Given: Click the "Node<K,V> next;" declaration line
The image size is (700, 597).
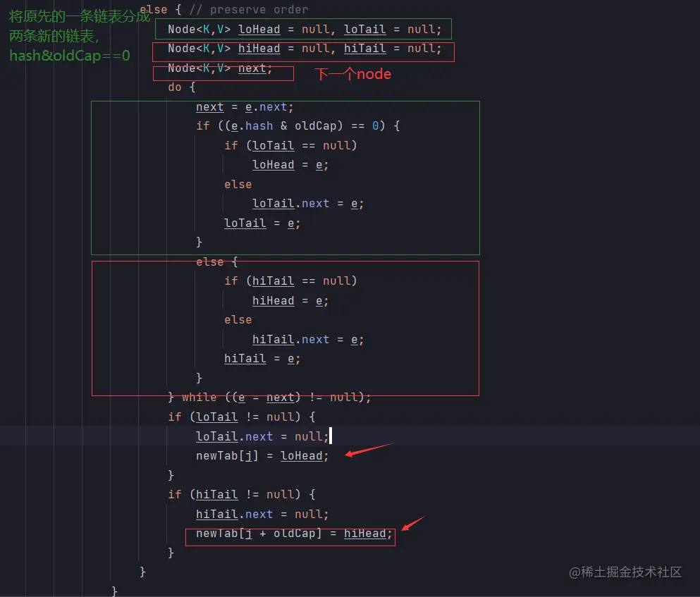Looking at the screenshot, I should coord(220,68).
